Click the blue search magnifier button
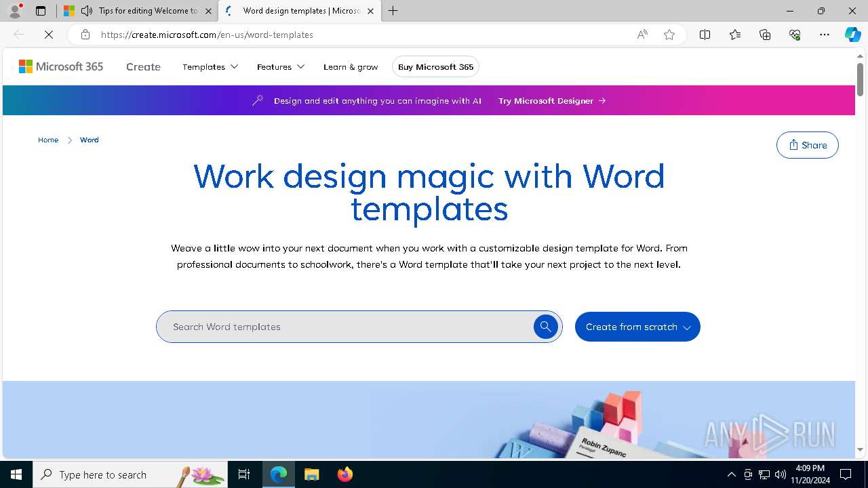 pyautogui.click(x=546, y=327)
